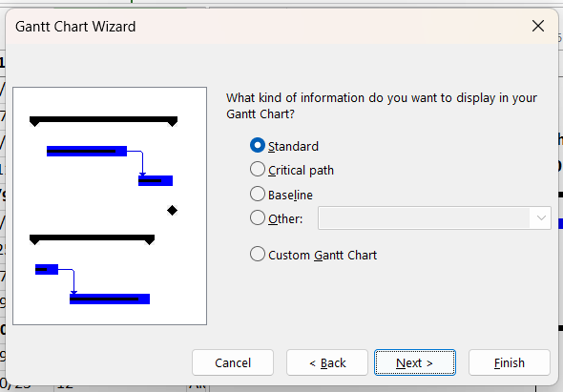Proceed with the Next button
Screen dimensions: 563x392
coord(415,362)
